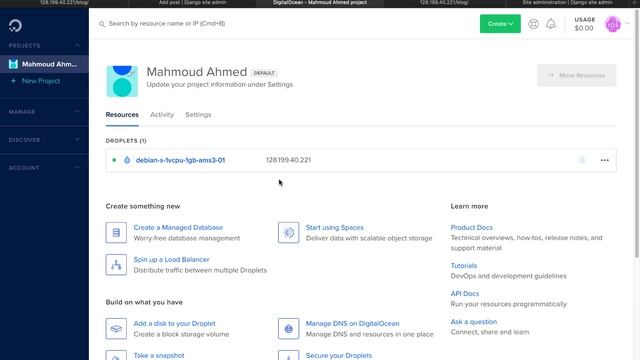Open the API Docs link
This screenshot has height=360, width=640.
[x=464, y=293]
